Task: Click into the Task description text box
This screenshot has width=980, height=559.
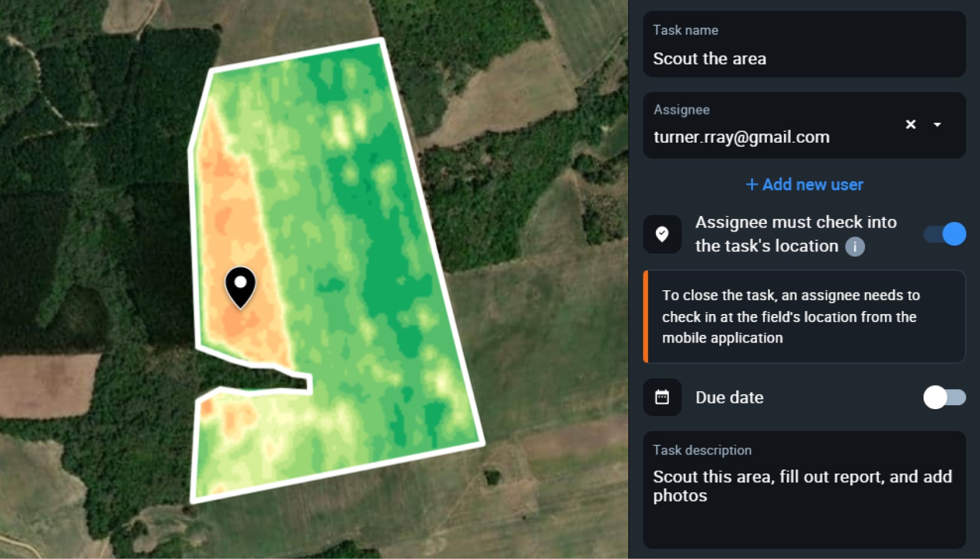Action: pyautogui.click(x=805, y=489)
